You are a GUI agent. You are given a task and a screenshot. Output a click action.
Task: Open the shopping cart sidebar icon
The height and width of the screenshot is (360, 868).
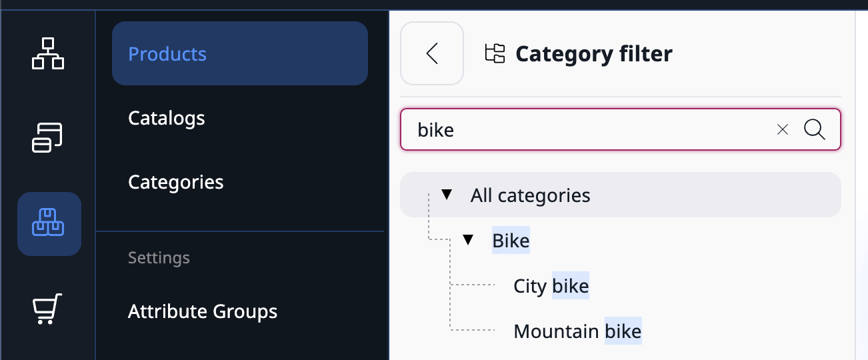(x=48, y=309)
